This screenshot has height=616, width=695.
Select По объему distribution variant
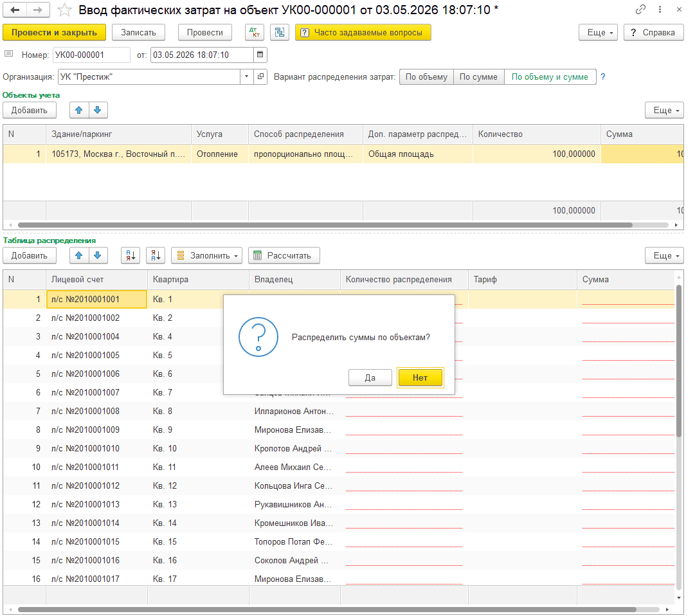(426, 77)
